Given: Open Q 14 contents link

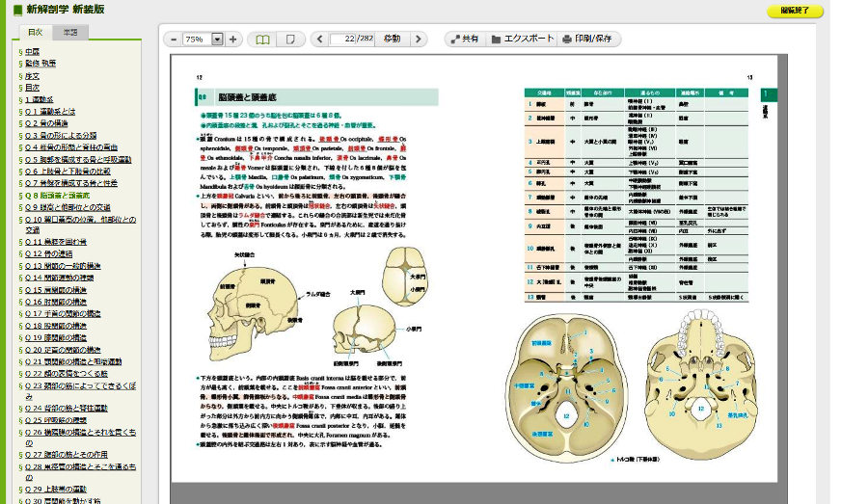Looking at the screenshot, I should (59, 278).
